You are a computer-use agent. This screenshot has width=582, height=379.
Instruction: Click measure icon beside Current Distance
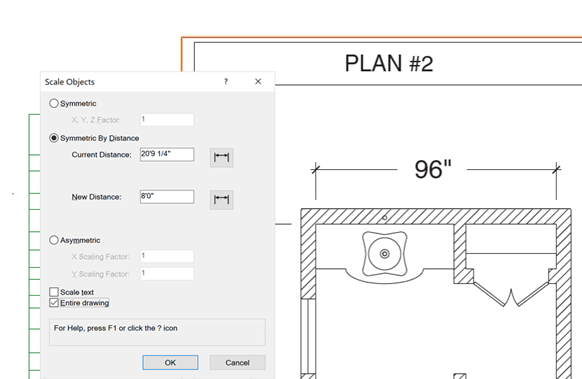(x=222, y=157)
